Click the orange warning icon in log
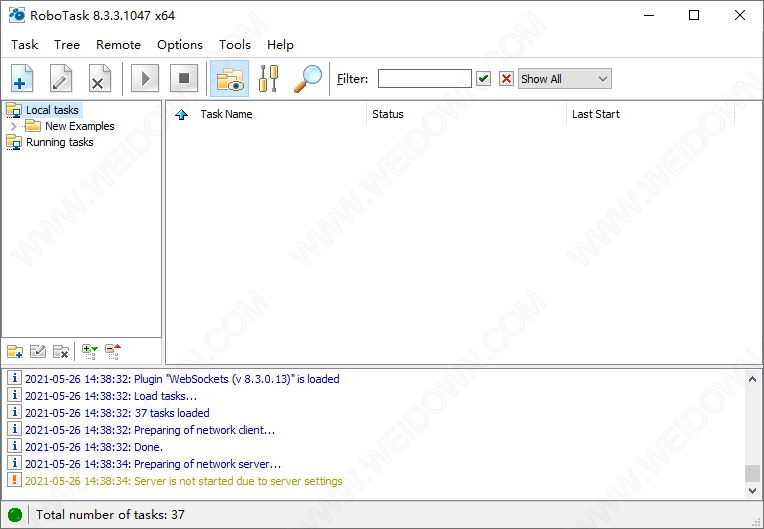The height and width of the screenshot is (529, 764). 14,480
